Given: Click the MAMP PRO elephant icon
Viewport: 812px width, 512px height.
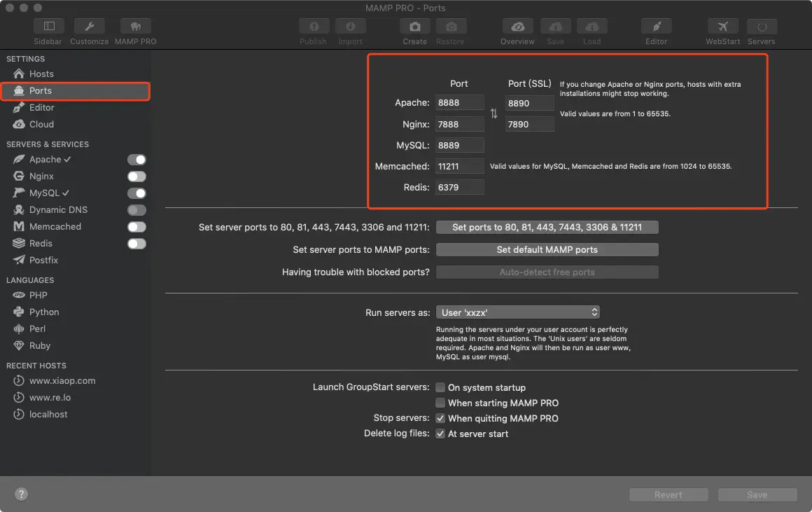Looking at the screenshot, I should pyautogui.click(x=136, y=27).
